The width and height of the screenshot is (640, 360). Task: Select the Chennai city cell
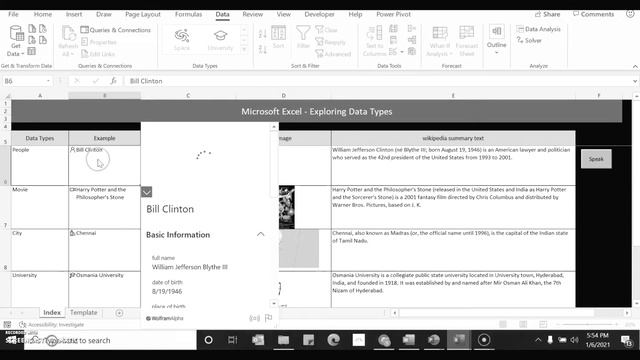tap(104, 250)
